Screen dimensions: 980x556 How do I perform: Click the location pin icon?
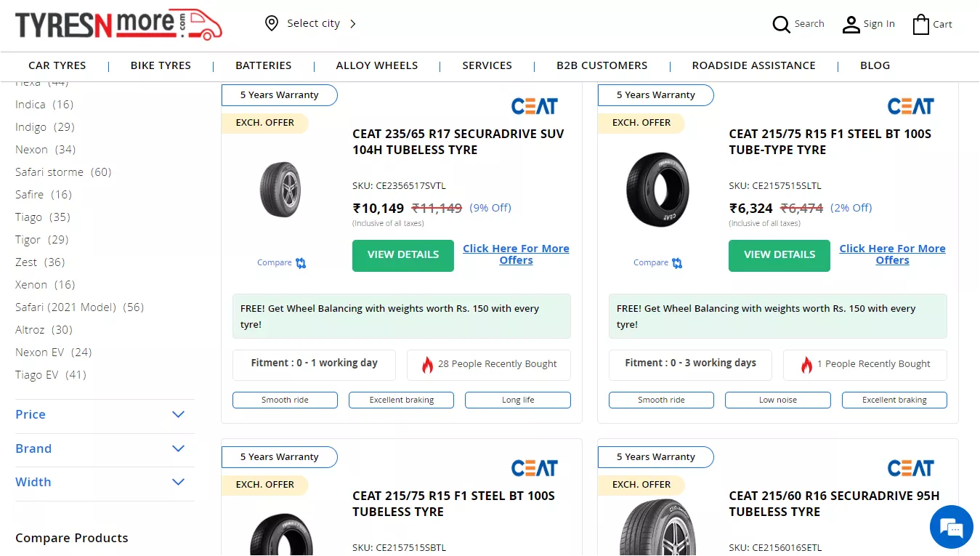[272, 23]
